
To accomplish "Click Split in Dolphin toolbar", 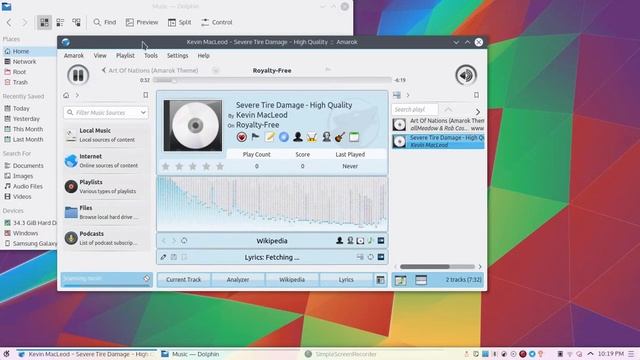I will pos(180,22).
